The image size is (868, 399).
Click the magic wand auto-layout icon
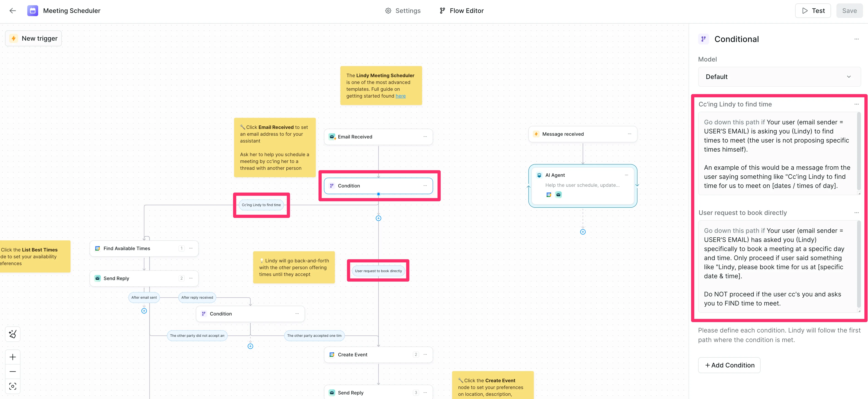point(13,334)
